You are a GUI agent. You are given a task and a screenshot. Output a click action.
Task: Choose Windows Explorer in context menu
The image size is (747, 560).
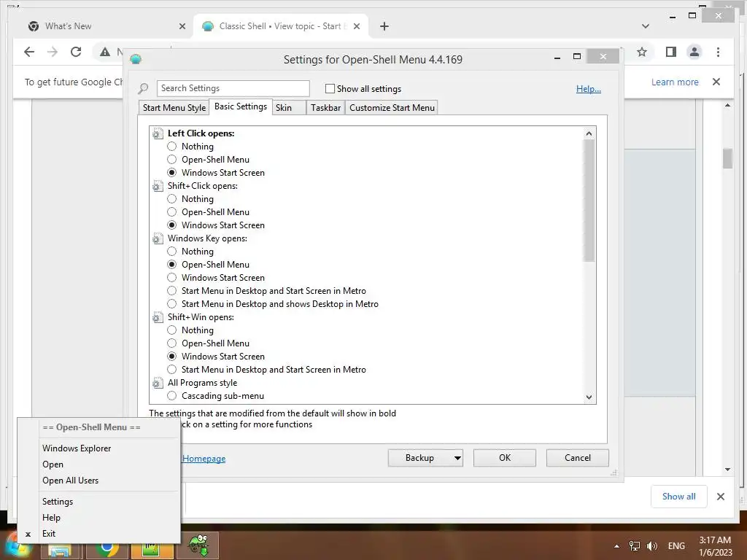pos(77,448)
